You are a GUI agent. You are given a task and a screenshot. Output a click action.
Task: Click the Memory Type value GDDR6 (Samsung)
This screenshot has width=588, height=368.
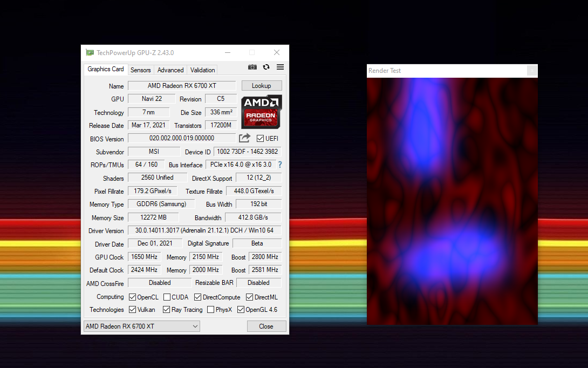pos(162,204)
